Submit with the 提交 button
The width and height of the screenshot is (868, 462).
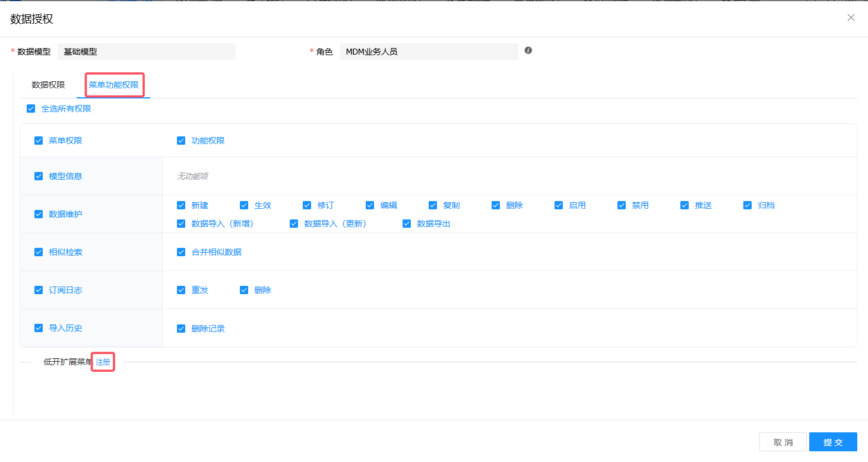coord(832,442)
